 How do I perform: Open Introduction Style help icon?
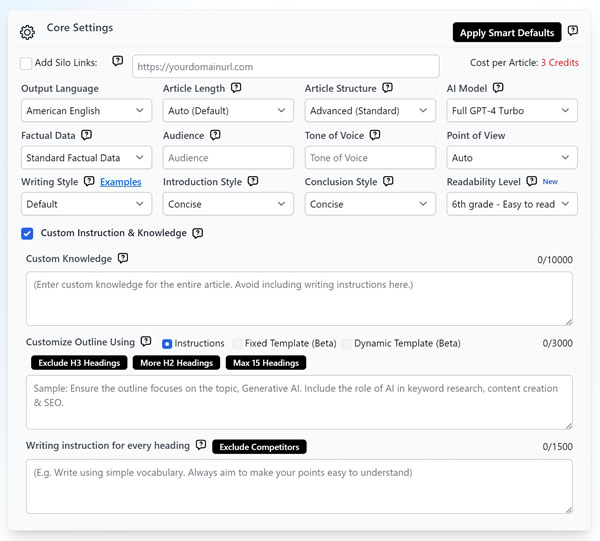253,181
